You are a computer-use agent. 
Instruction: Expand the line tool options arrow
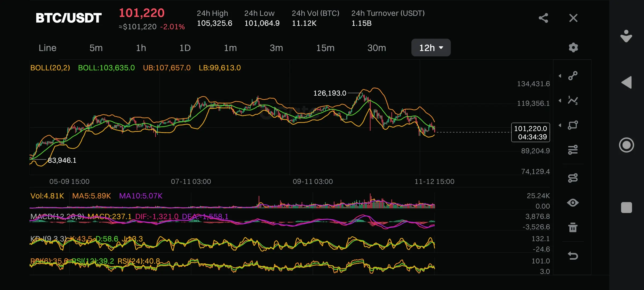560,76
